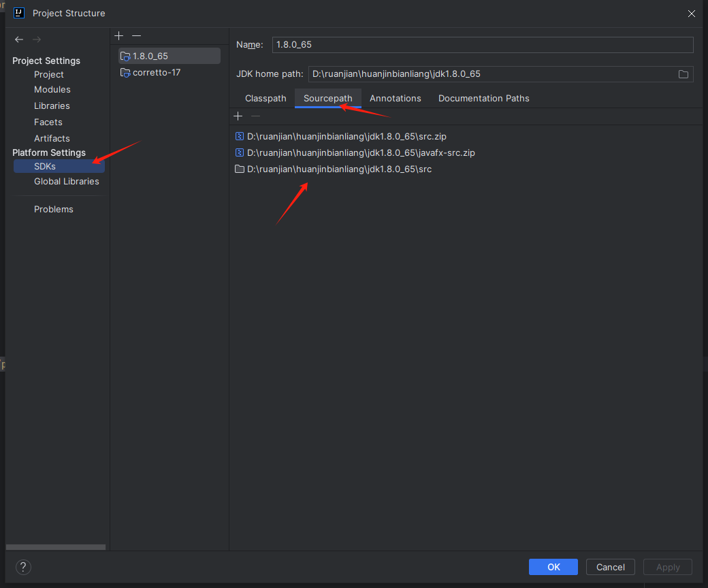
Task: Open Modules under Project Settings
Action: pos(52,89)
